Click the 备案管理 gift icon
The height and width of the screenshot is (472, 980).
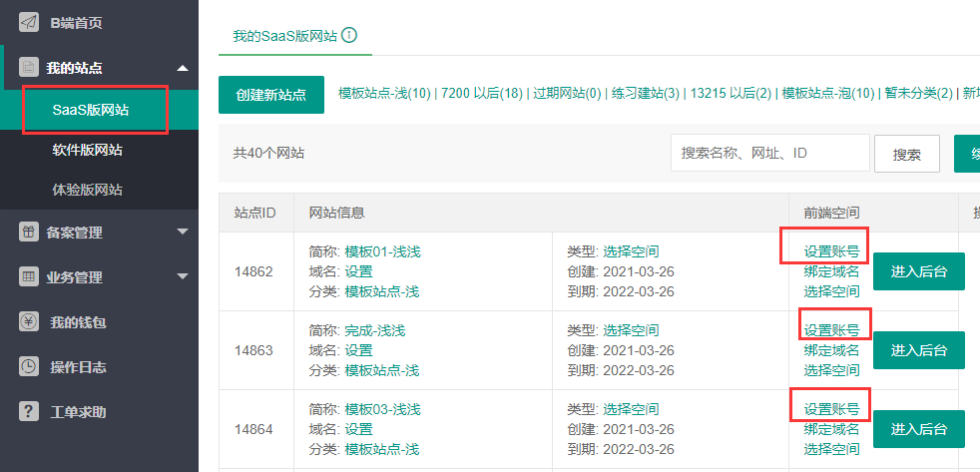pyautogui.click(x=29, y=233)
